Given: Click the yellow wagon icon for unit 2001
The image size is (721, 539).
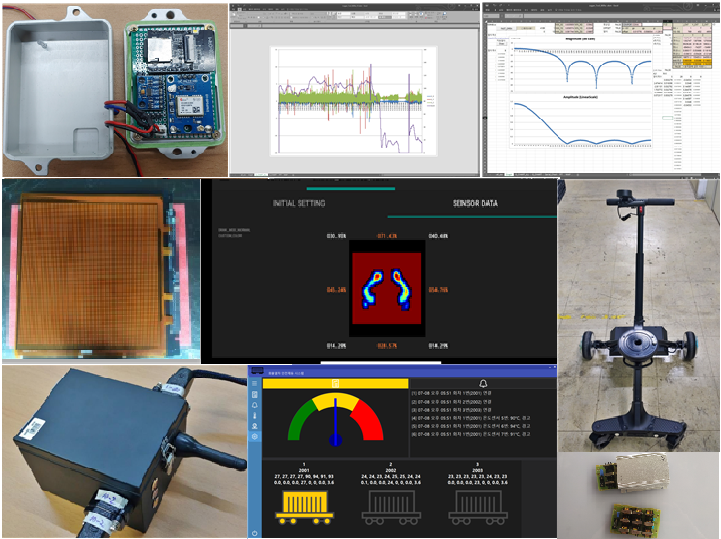Looking at the screenshot, I should tap(308, 507).
